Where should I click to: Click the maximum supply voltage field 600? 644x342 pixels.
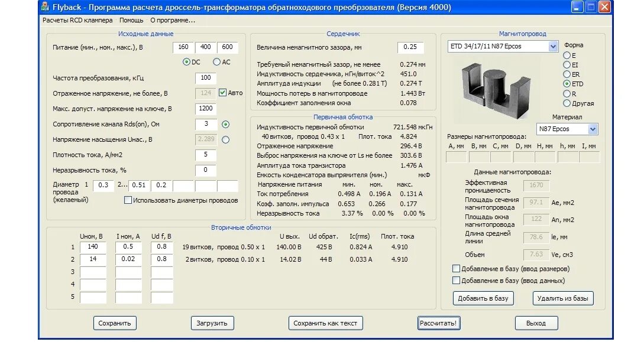228,47
